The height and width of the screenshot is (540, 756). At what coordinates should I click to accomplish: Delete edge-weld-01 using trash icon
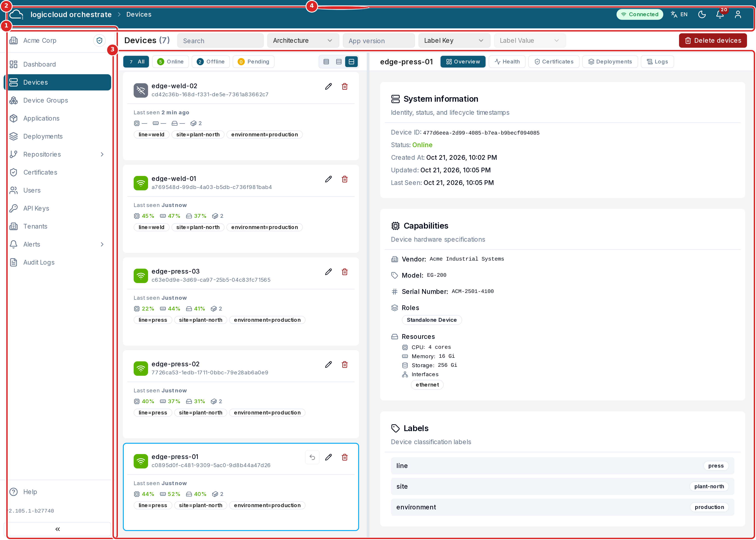pyautogui.click(x=345, y=179)
